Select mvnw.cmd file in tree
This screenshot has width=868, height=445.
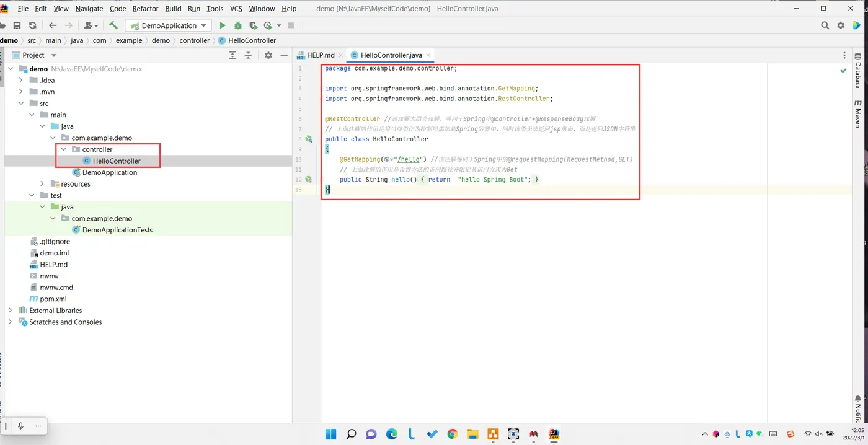tap(56, 288)
